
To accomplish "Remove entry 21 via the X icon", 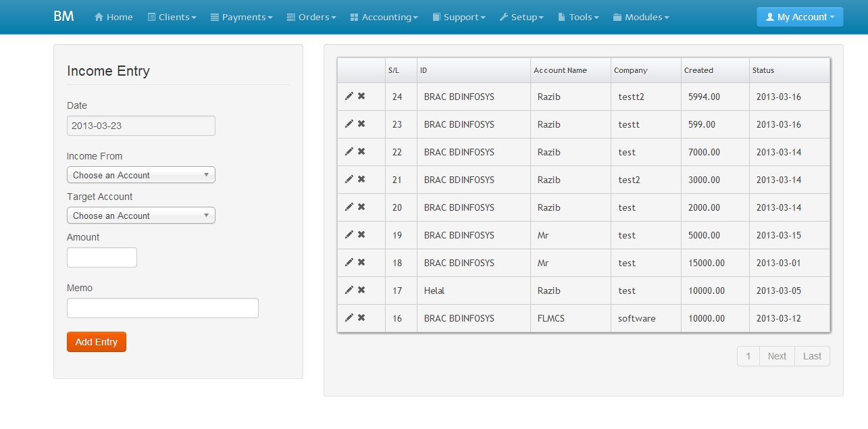I will point(361,179).
